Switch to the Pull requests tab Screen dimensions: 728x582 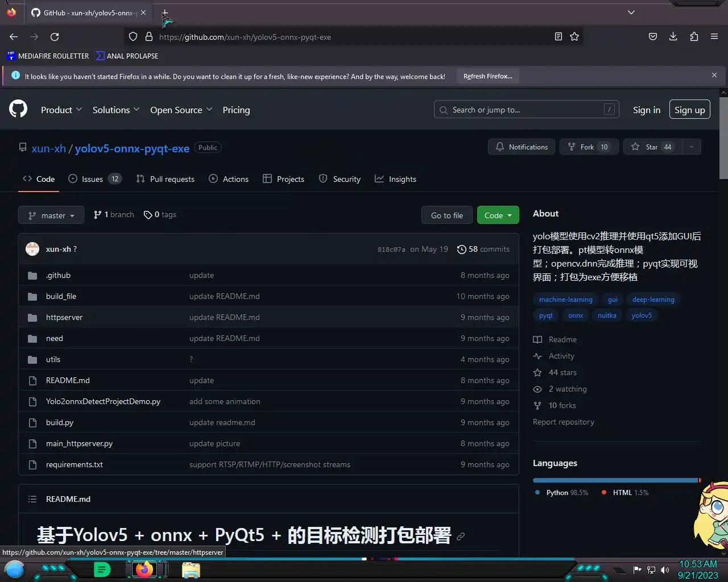[166, 179]
